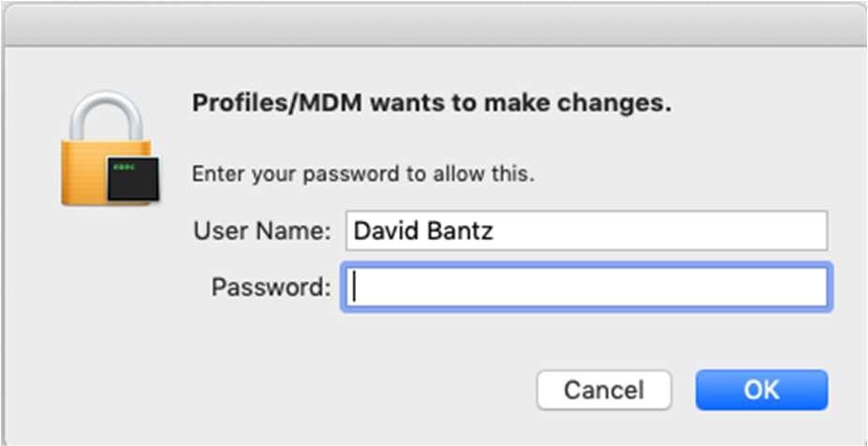This screenshot has width=868, height=446.
Task: Click the "Enter your password" instruction text
Action: pyautogui.click(x=362, y=173)
